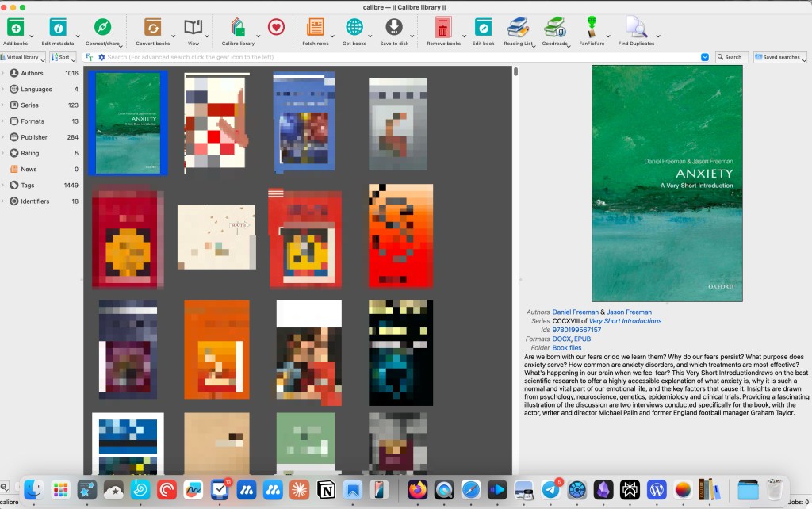This screenshot has height=509, width=812.
Task: Launch the Find Duplicates tool
Action: click(636, 28)
